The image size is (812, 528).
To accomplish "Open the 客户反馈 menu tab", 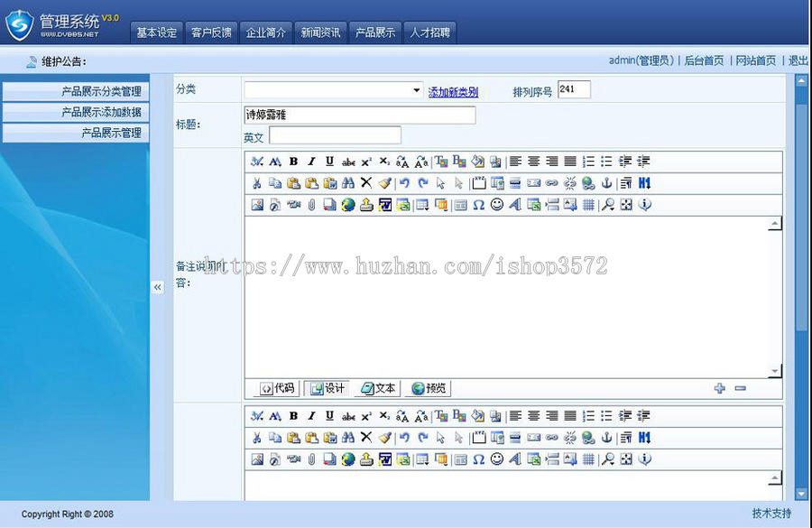I will click(x=211, y=32).
